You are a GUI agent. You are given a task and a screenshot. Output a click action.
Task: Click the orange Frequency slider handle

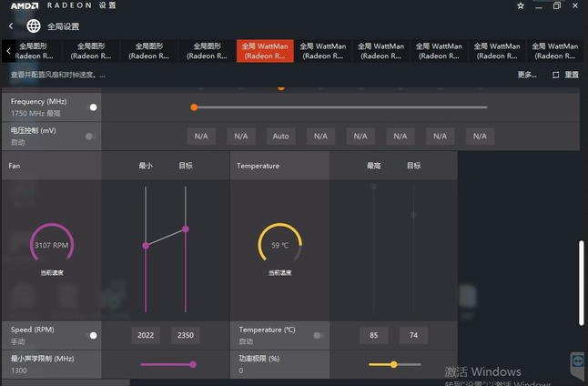pos(194,107)
